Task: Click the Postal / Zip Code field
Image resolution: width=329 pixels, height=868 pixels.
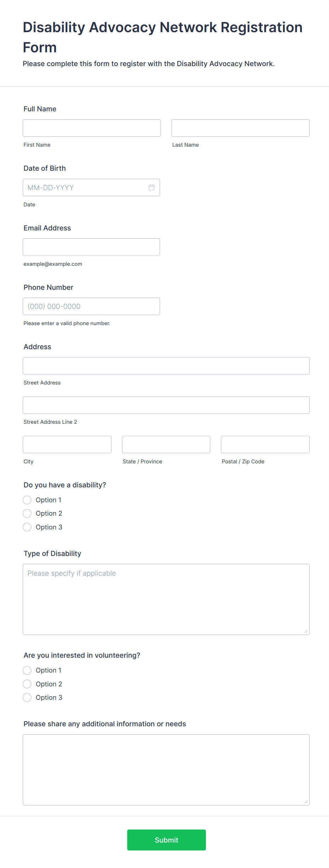Action: coord(265,444)
